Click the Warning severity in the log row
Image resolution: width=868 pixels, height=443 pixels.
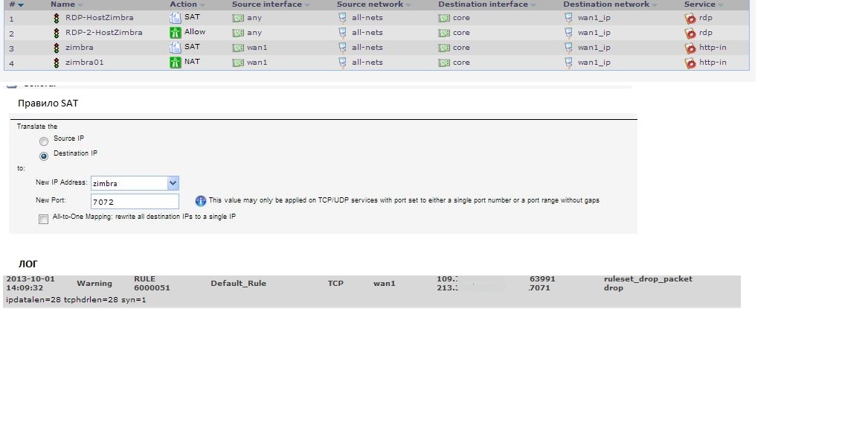point(94,284)
